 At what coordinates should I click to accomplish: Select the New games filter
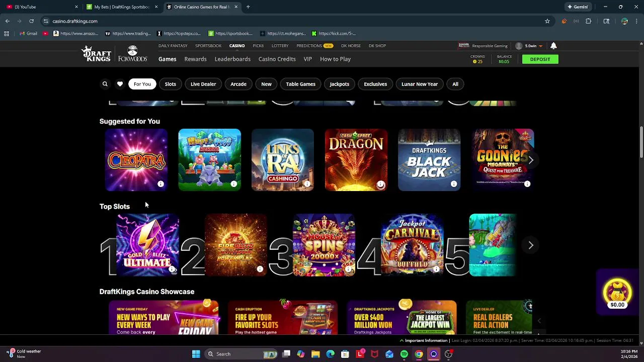[x=266, y=84]
